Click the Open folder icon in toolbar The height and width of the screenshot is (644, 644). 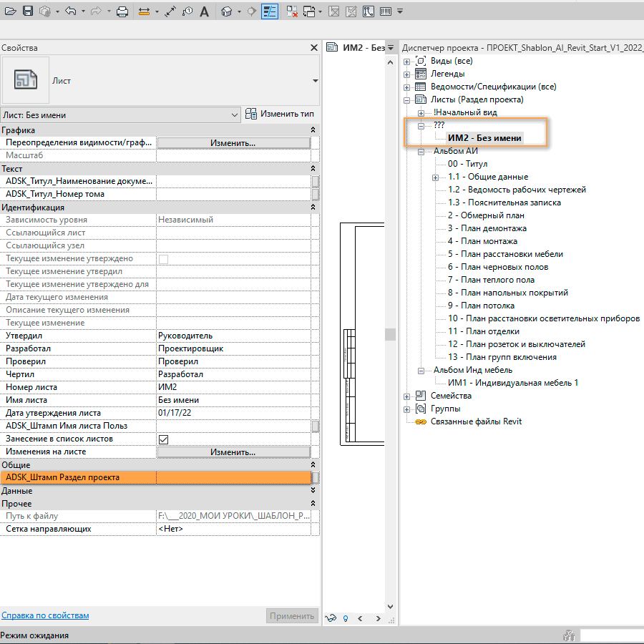10,11
